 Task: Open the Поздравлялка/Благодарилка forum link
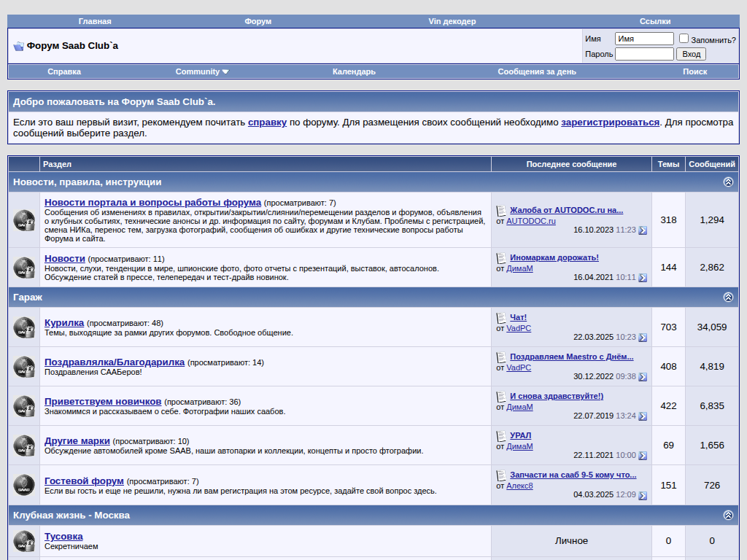115,362
